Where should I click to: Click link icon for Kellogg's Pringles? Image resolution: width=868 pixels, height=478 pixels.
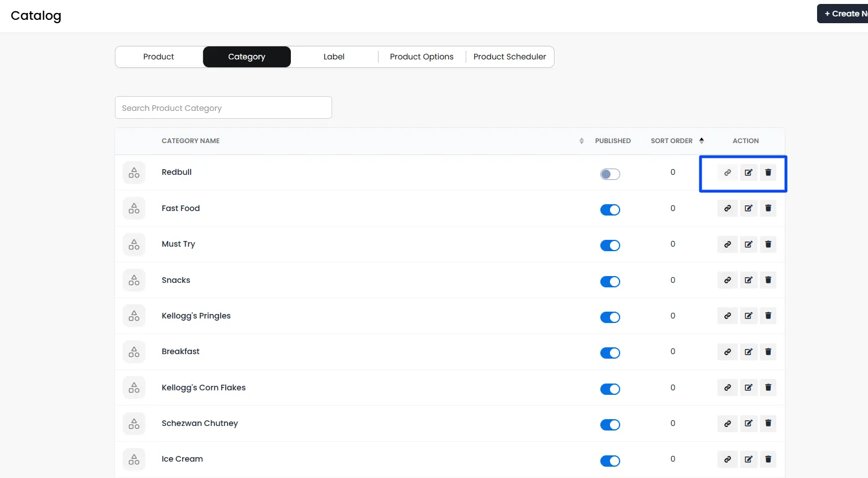coord(728,316)
